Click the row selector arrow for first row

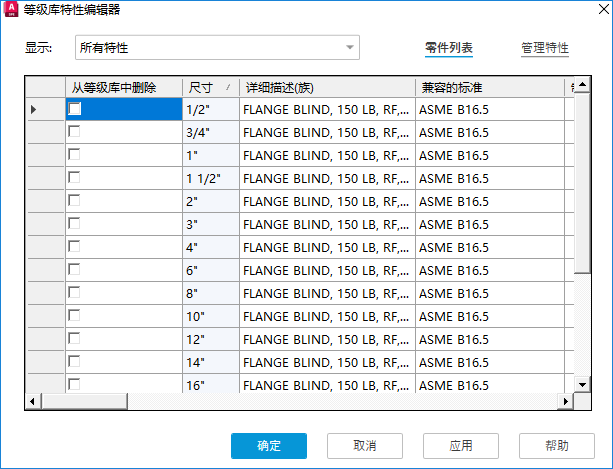[x=34, y=109]
